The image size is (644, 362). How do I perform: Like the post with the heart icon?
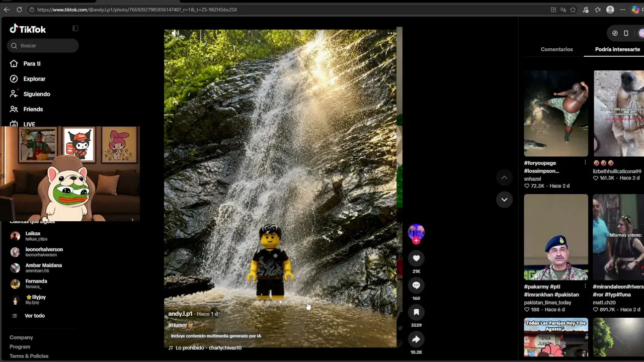416,258
